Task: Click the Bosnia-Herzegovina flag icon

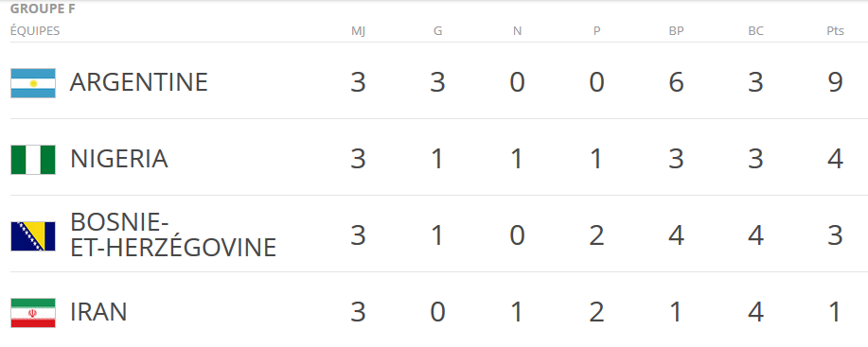Action: 33,236
